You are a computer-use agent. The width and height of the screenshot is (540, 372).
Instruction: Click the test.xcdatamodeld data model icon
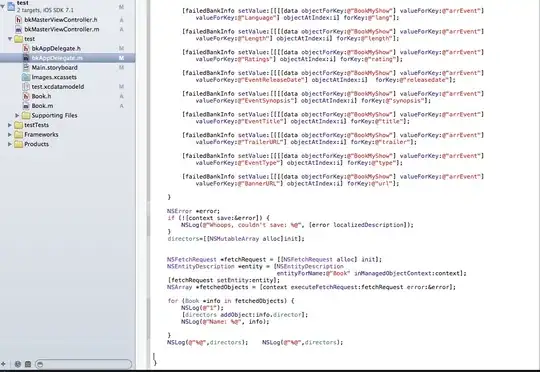[x=26, y=87]
